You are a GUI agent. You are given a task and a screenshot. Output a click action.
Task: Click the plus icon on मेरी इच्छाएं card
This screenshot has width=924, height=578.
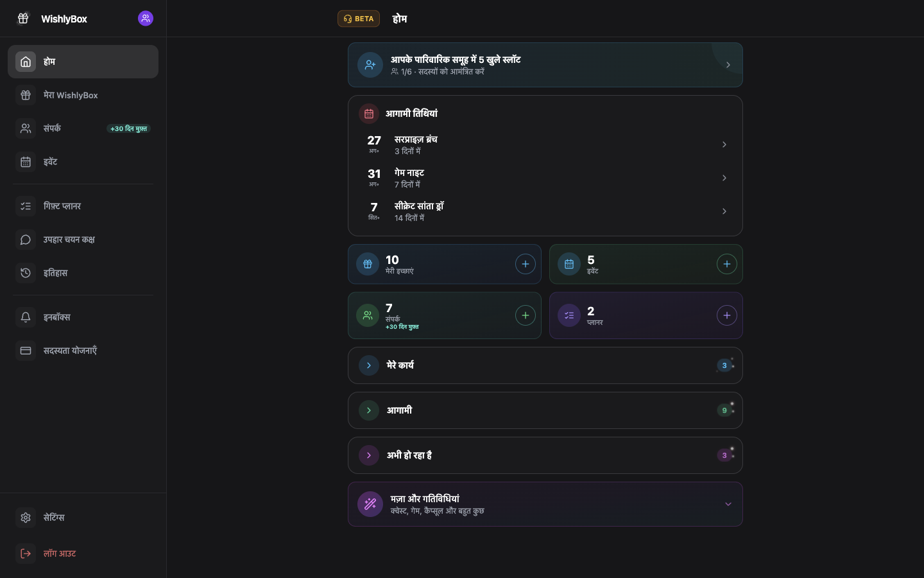(525, 264)
